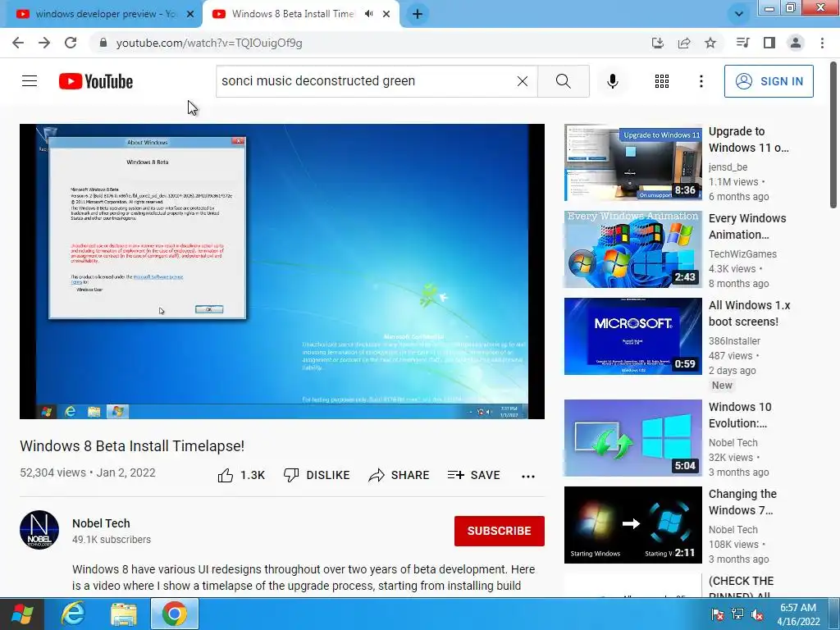The width and height of the screenshot is (840, 630).
Task: Click the video player to play or pause
Action: pos(282,272)
